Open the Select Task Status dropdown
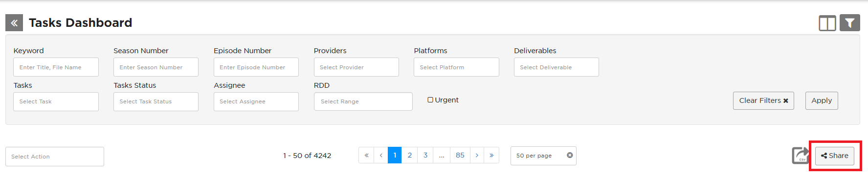The height and width of the screenshot is (179, 868). click(156, 101)
